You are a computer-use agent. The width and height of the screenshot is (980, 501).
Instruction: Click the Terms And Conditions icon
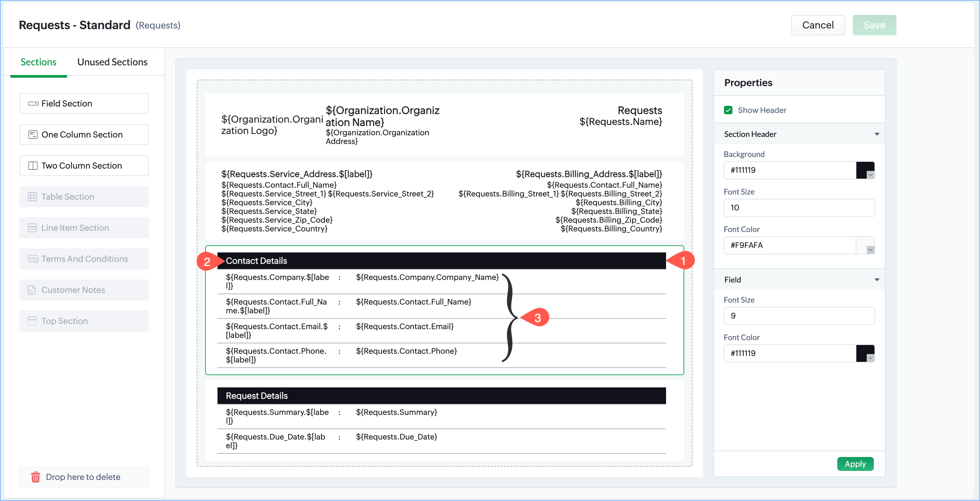[x=33, y=259]
